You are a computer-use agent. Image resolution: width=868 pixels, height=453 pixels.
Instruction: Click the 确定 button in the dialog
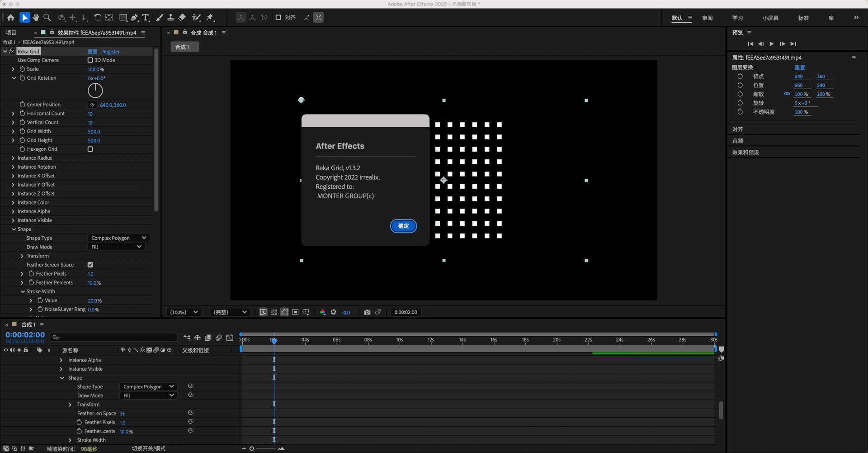click(x=403, y=226)
